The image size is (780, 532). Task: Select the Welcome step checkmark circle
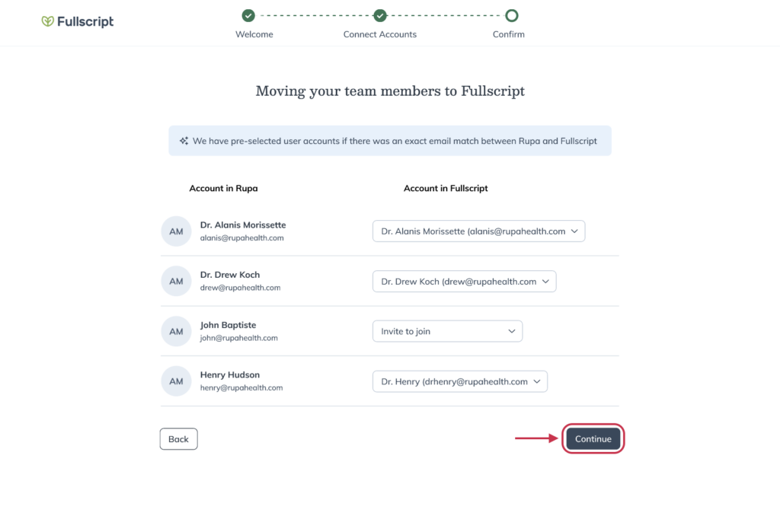tap(248, 15)
